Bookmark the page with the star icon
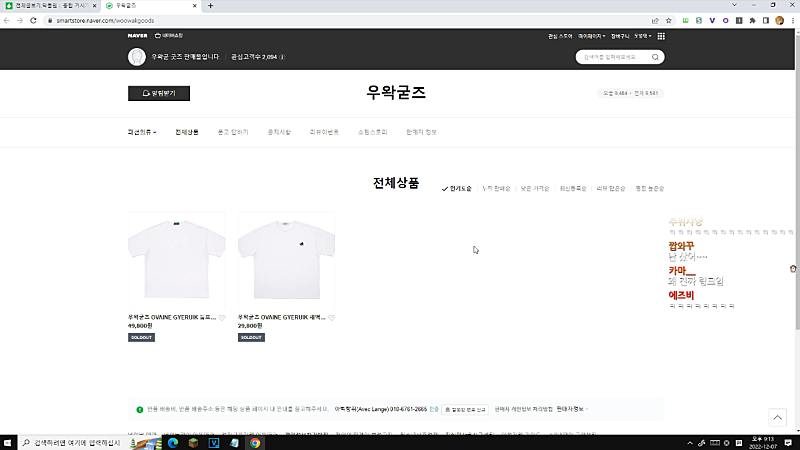 point(669,20)
